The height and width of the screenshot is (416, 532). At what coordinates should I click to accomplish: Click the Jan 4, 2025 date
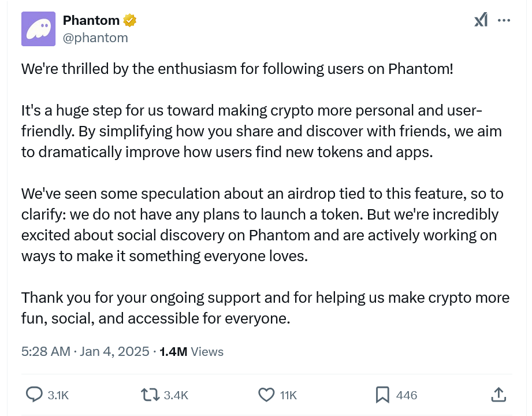coord(113,351)
